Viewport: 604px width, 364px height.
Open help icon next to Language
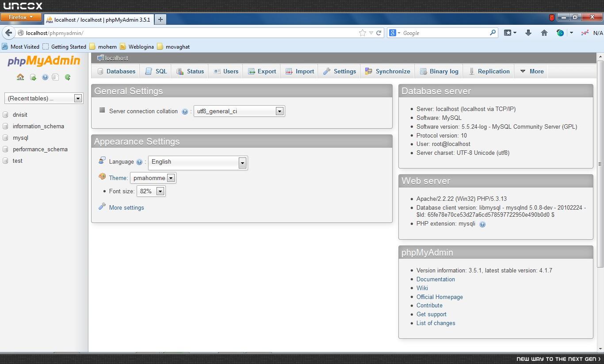coord(139,162)
